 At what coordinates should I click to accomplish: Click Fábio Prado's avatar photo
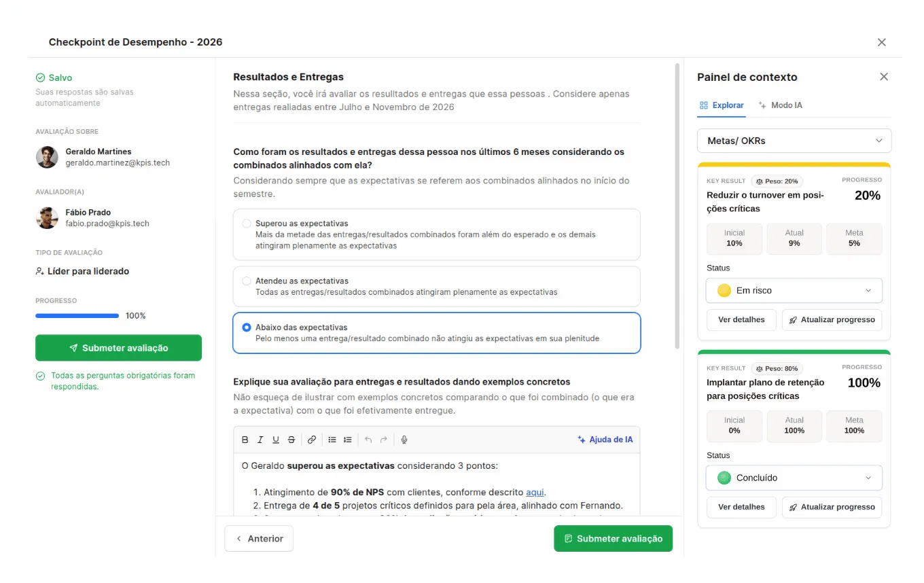pyautogui.click(x=47, y=217)
